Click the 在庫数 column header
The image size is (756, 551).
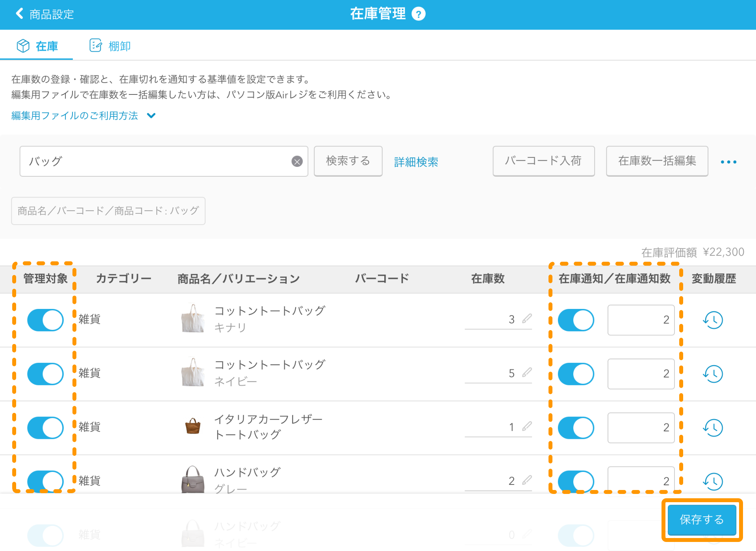point(488,279)
